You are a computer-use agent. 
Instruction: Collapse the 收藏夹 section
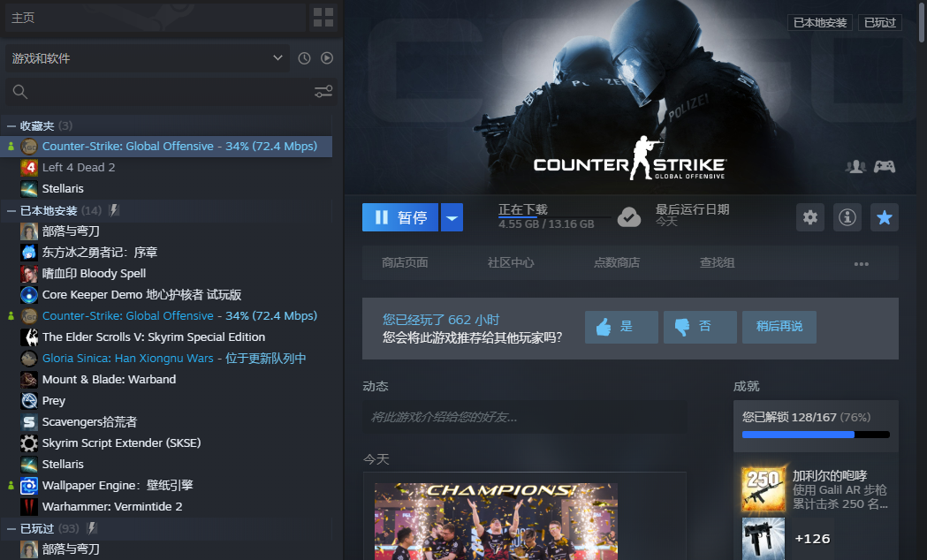(x=11, y=125)
